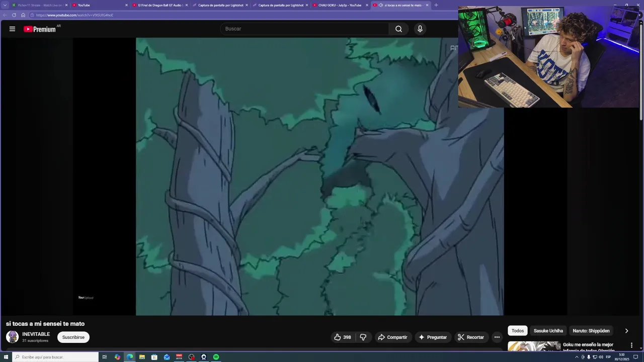The height and width of the screenshot is (362, 644).
Task: Dislike the video with thumbs-down
Action: (363, 337)
